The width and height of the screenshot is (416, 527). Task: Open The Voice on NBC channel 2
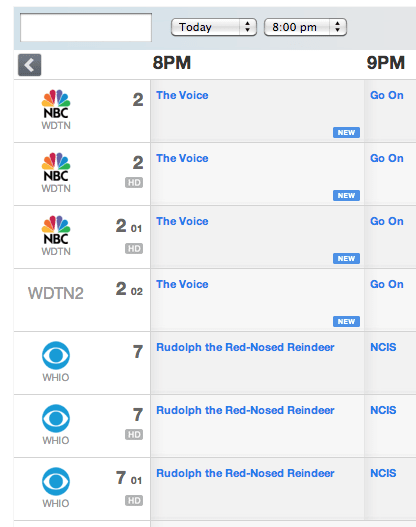[x=182, y=95]
